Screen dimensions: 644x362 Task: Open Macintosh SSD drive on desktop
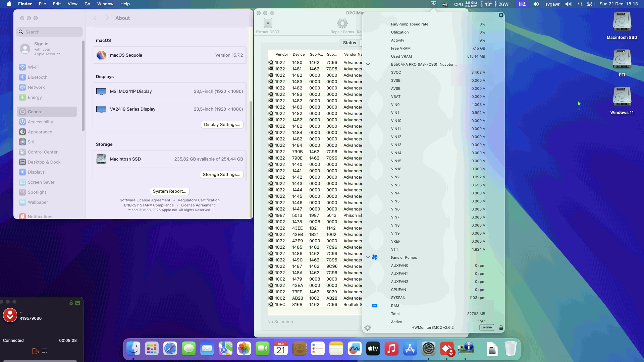[622, 26]
